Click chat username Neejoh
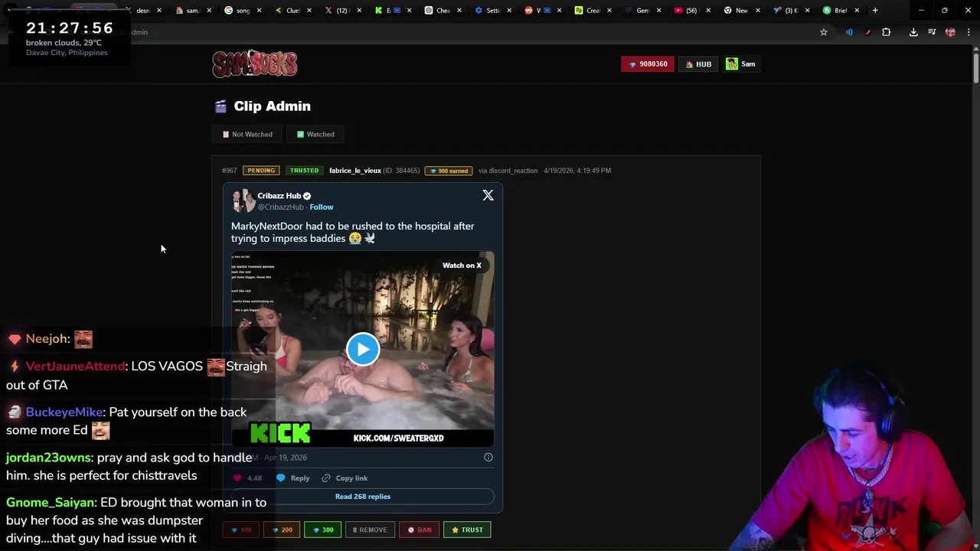 point(47,339)
